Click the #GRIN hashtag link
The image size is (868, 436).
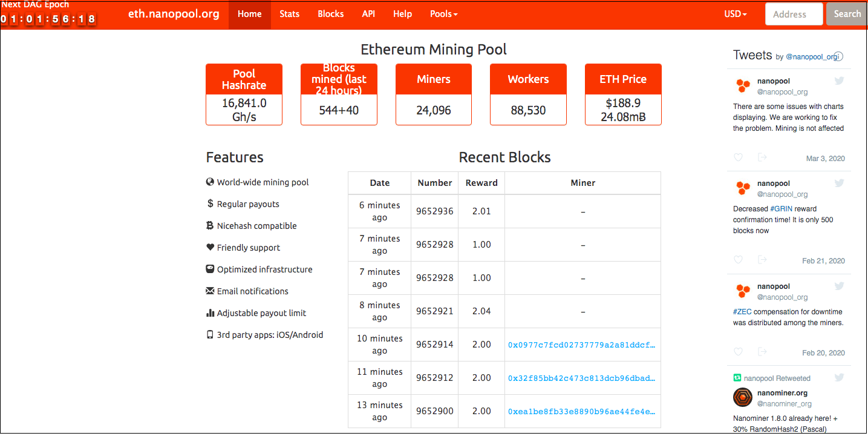pos(782,209)
